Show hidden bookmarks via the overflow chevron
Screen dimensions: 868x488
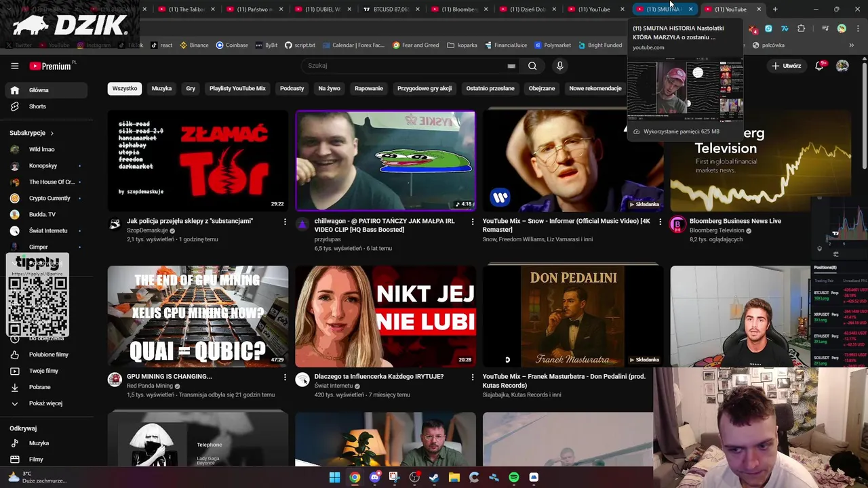point(851,45)
